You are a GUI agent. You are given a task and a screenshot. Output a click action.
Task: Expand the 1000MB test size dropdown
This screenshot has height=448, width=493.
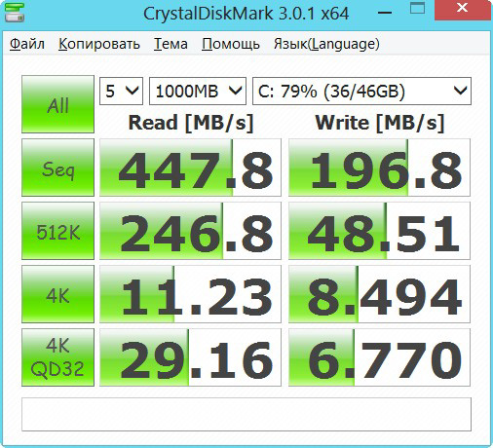click(198, 91)
